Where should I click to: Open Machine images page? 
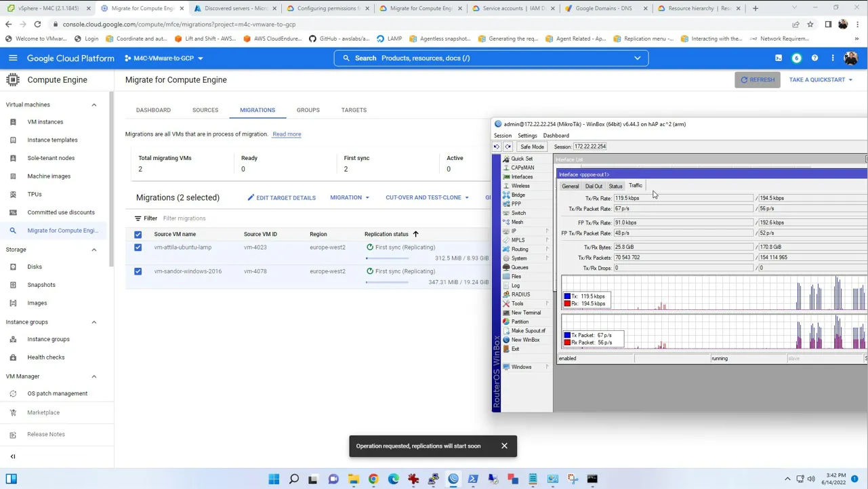tap(49, 176)
